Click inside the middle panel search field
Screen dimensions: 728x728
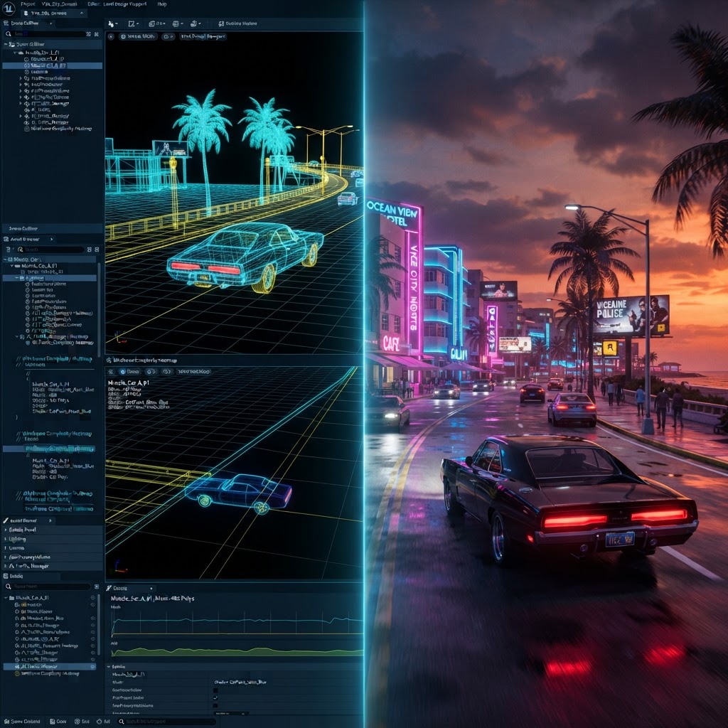click(51, 250)
